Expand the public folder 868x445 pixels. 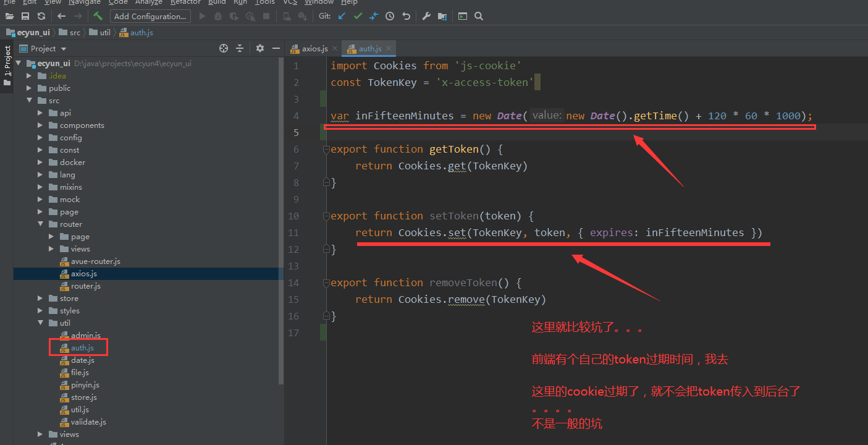coord(29,88)
